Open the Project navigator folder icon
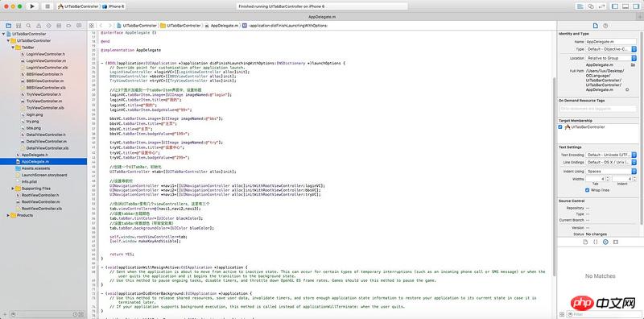The height and width of the screenshot is (319, 644). pos(8,26)
